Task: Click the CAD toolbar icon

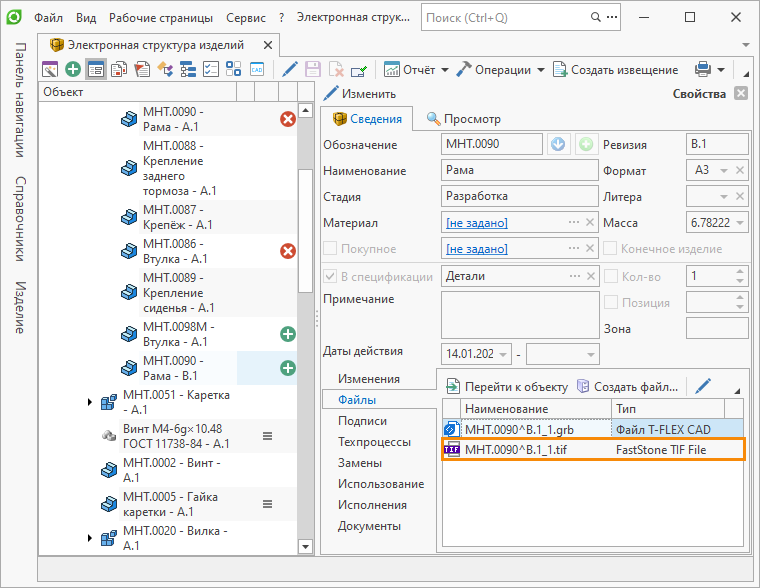Action: coord(256,70)
